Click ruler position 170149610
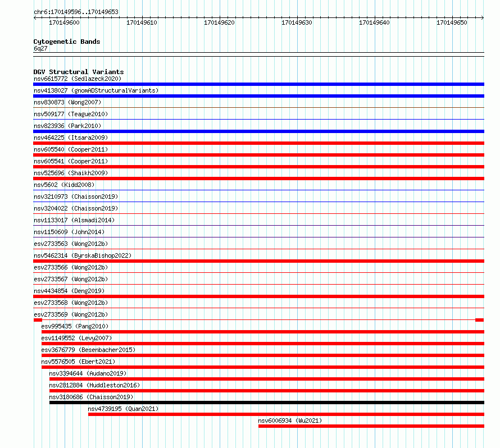 click(142, 22)
